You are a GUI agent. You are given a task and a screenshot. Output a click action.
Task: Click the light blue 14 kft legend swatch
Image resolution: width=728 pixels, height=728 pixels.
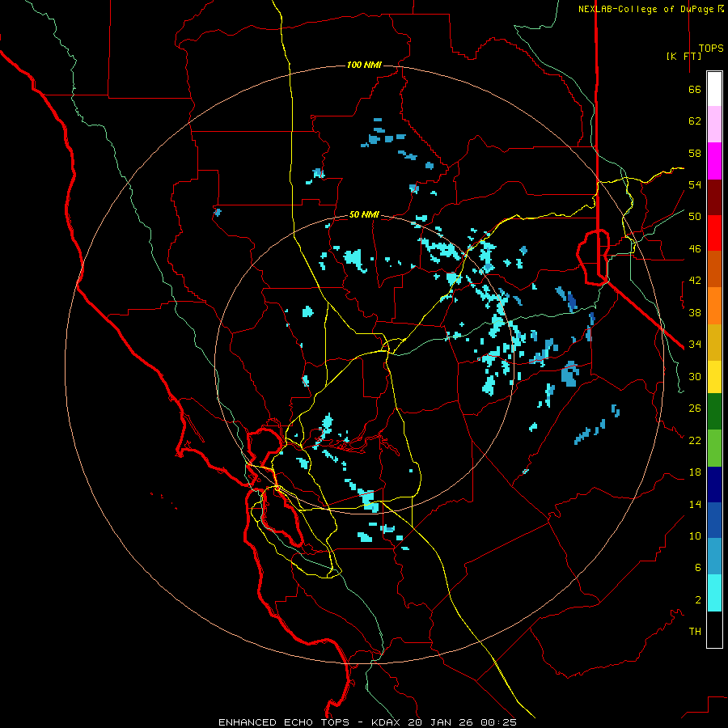pyautogui.click(x=714, y=557)
